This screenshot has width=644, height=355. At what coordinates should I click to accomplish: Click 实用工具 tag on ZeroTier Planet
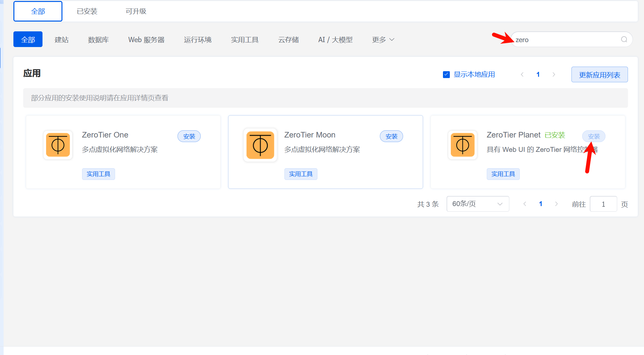click(x=503, y=174)
